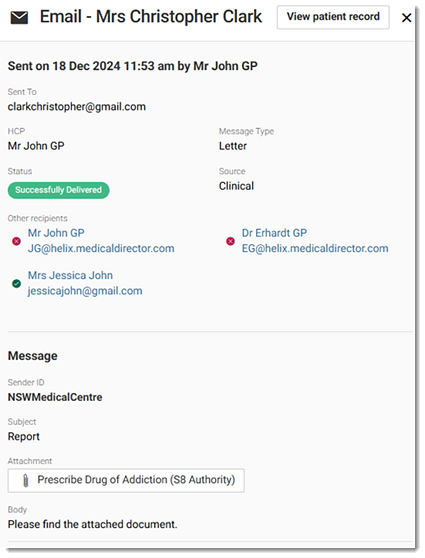The image size is (425, 558).
Task: Click the envelope email icon in header
Action: 19,17
